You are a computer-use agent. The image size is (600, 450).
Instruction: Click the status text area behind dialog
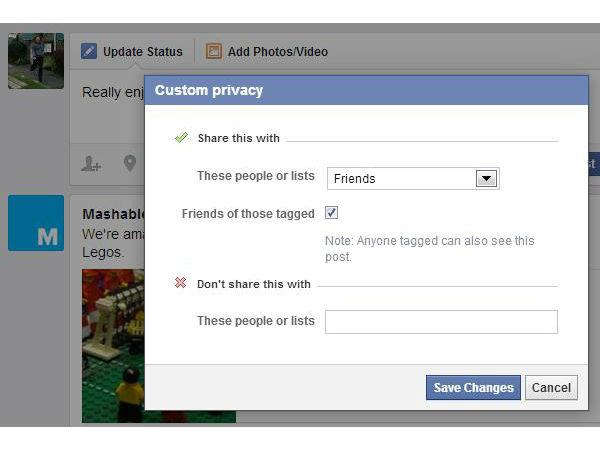[x=108, y=107]
